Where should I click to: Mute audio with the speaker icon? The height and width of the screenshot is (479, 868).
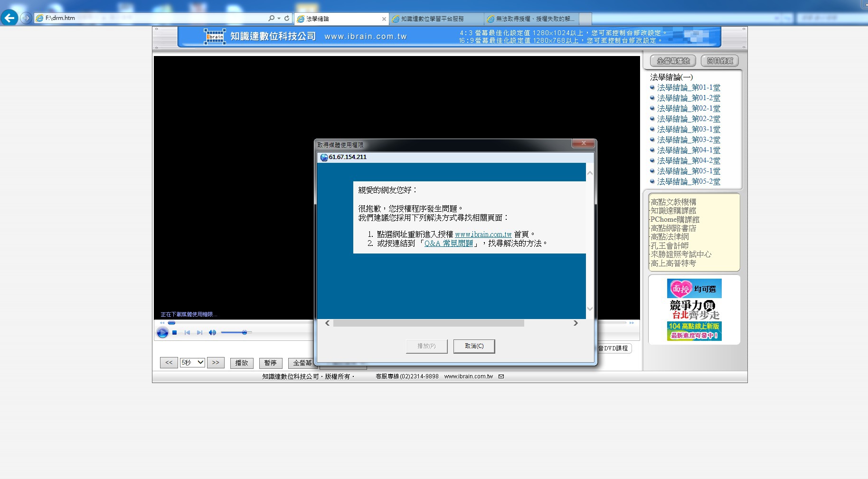[x=212, y=333]
